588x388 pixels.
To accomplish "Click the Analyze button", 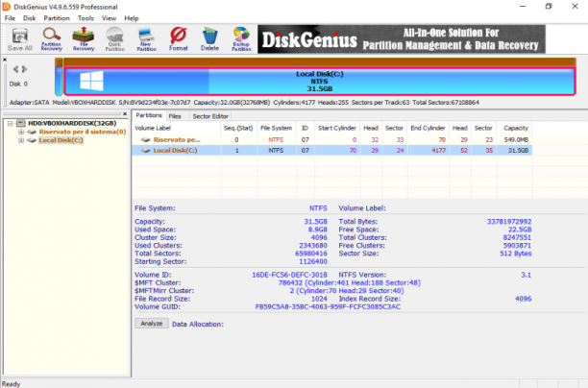I will 152,324.
